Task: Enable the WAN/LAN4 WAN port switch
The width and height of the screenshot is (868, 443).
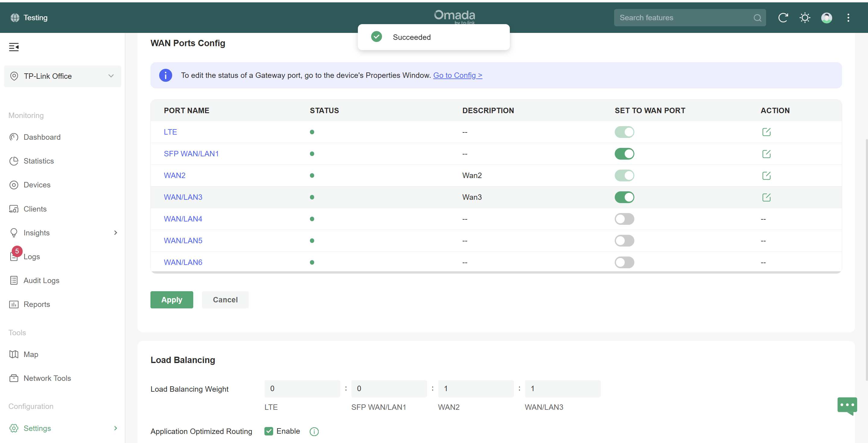Action: pos(624,219)
